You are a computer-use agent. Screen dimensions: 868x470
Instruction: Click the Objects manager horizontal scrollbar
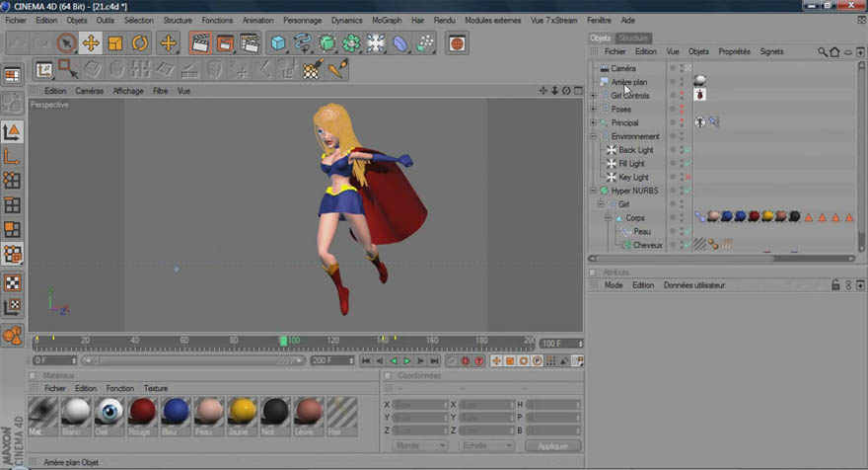[722, 259]
